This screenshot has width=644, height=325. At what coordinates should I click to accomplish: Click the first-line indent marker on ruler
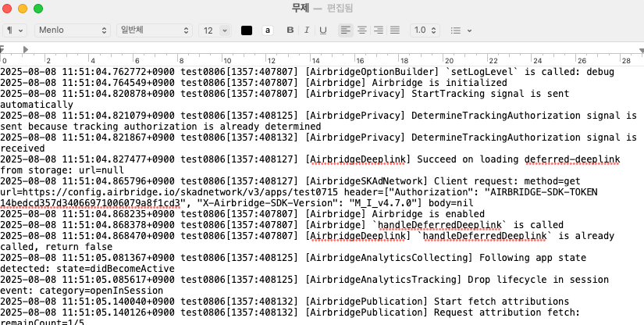(2, 48)
